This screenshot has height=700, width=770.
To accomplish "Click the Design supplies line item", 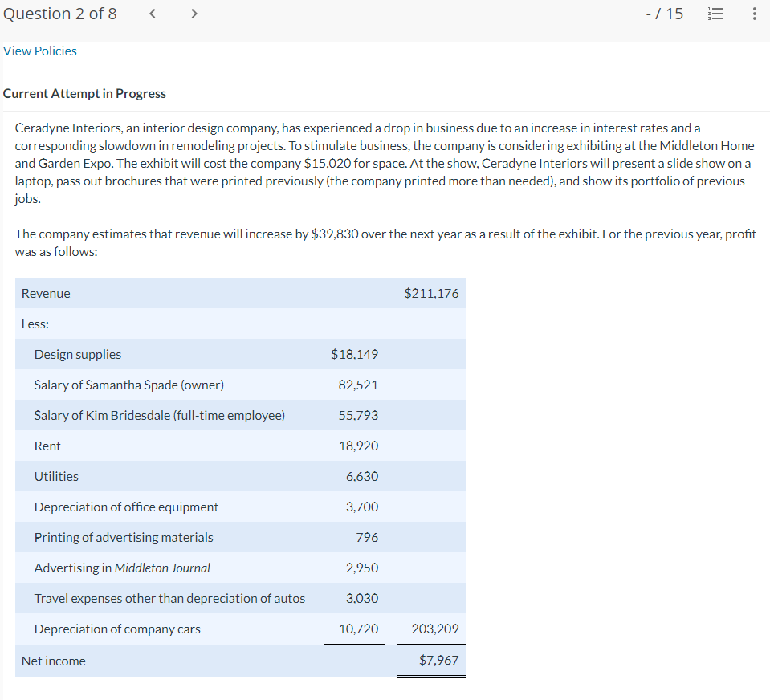I will click(x=77, y=354).
